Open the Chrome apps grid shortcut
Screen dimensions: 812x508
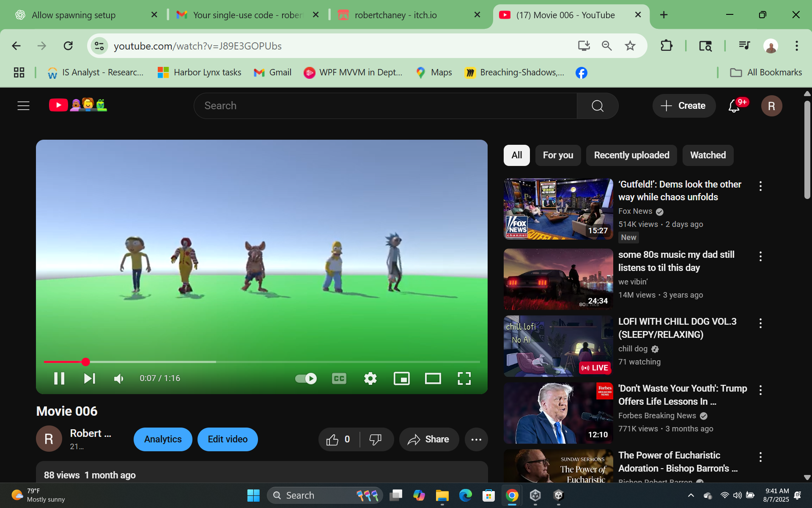click(19, 72)
